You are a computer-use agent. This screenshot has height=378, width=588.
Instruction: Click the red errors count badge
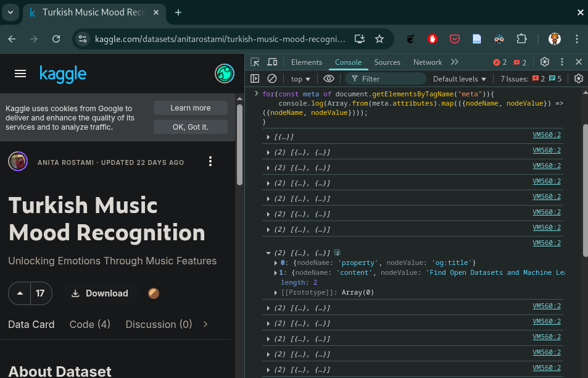point(500,62)
